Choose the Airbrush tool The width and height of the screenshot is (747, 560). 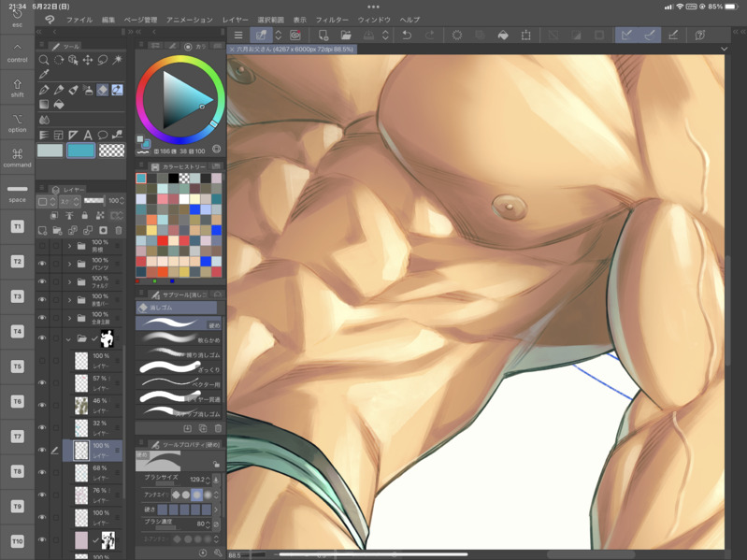point(88,90)
